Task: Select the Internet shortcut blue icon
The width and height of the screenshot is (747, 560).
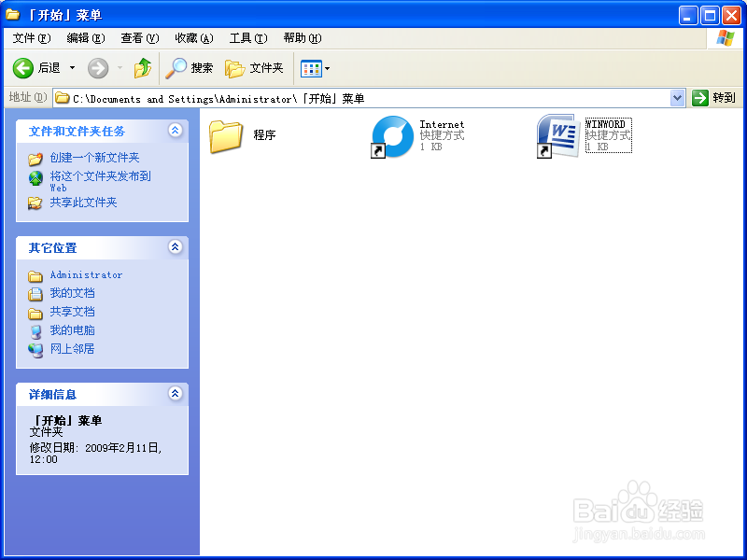Action: (392, 136)
